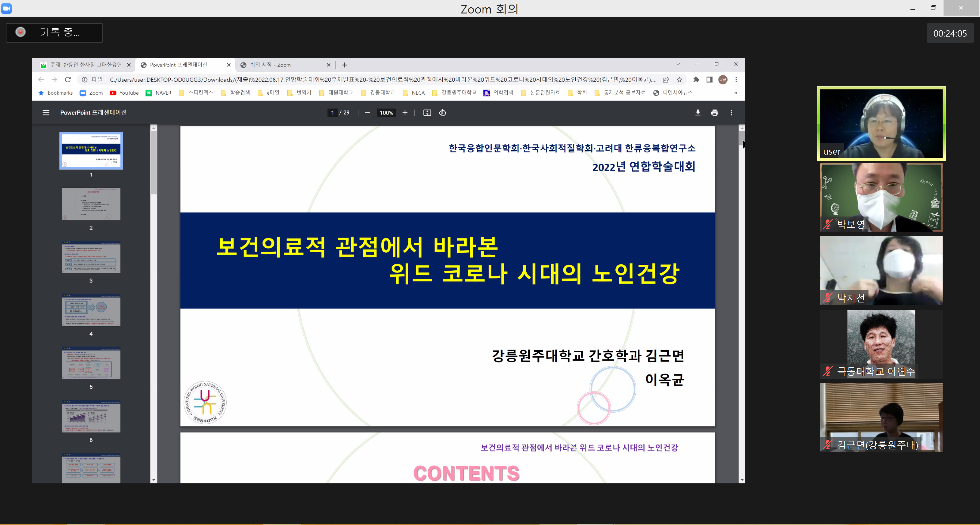The height and width of the screenshot is (525, 980).
Task: Click the 기록 중... recording status label
Action: click(x=60, y=32)
